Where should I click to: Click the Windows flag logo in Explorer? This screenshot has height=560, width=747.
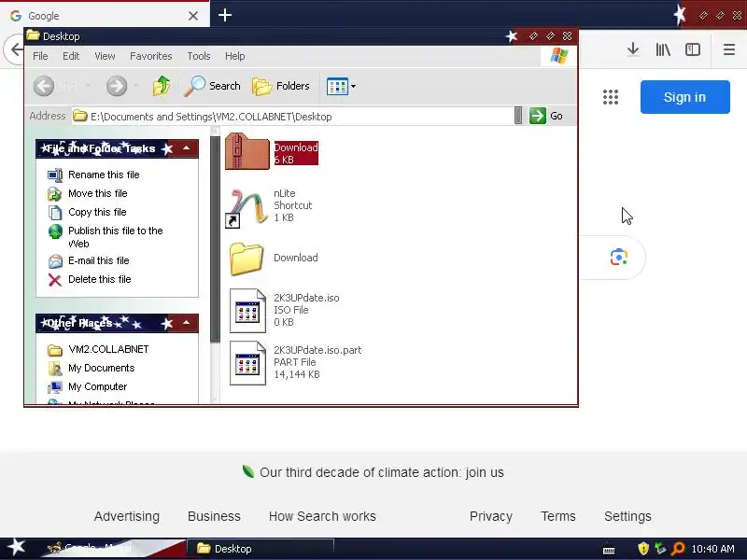tap(558, 56)
